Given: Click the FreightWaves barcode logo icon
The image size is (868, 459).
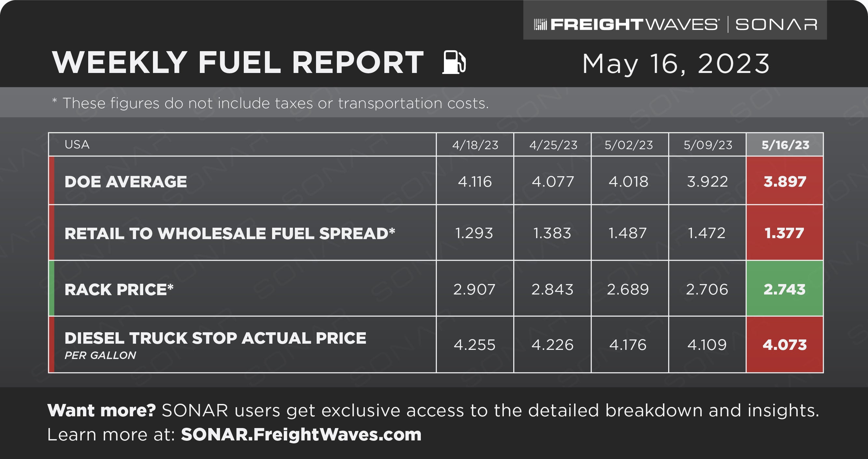Looking at the screenshot, I should 540,25.
